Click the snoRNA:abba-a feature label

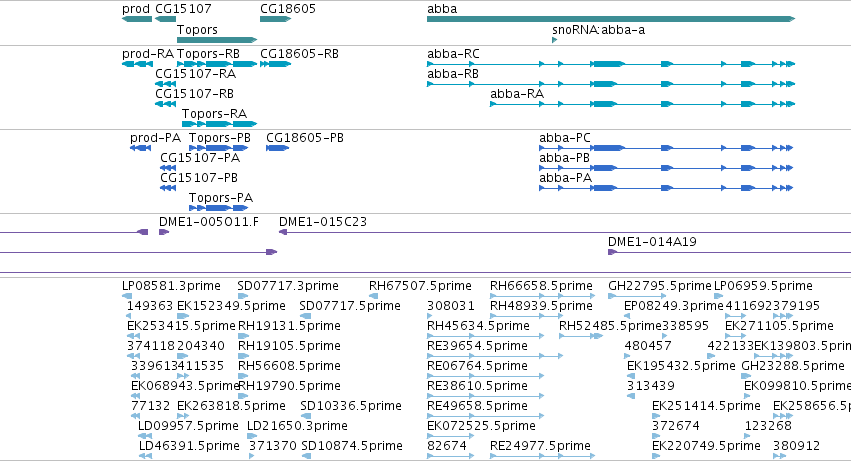point(599,29)
